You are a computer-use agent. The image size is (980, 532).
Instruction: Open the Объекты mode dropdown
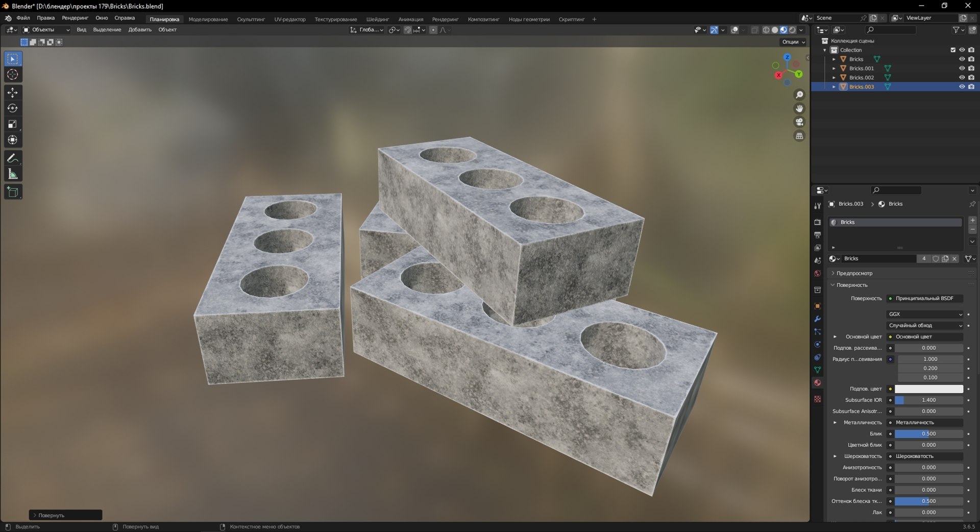coord(46,30)
